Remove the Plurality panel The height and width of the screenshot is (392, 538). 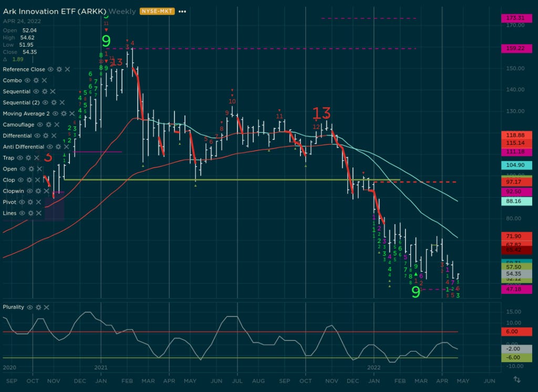[46, 308]
